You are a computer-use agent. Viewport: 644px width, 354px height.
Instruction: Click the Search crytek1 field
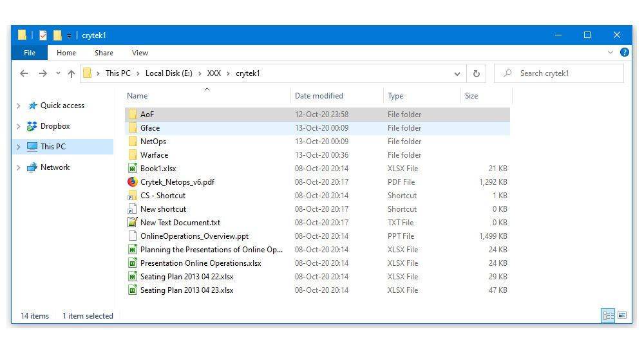559,73
